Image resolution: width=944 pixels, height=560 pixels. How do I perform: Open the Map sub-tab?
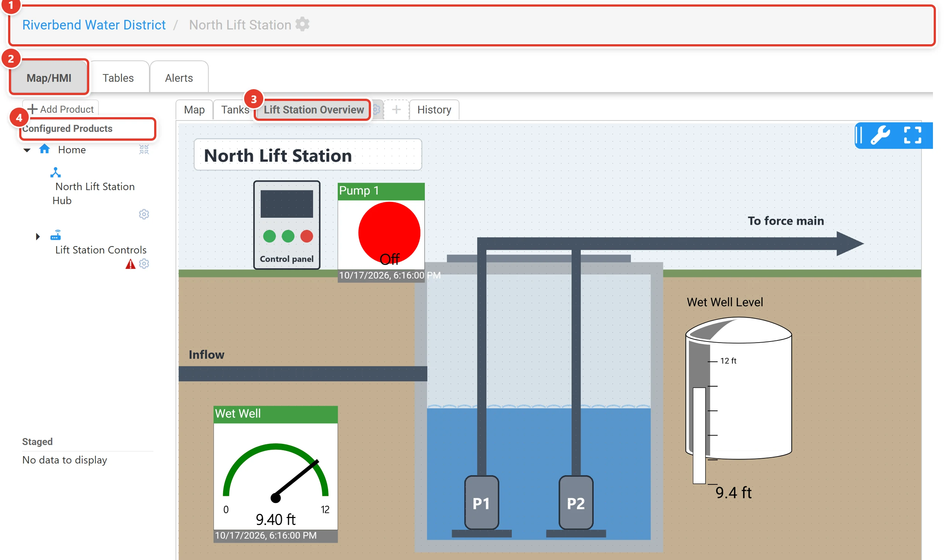point(194,110)
